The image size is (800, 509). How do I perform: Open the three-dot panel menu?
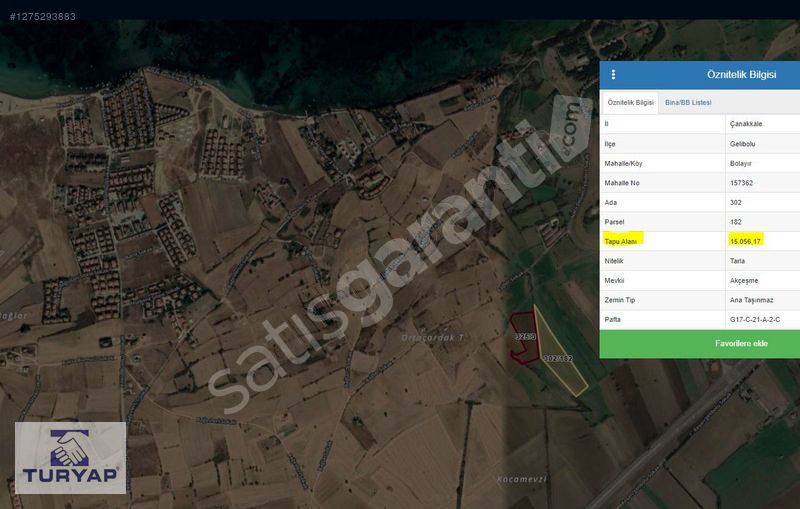[613, 75]
